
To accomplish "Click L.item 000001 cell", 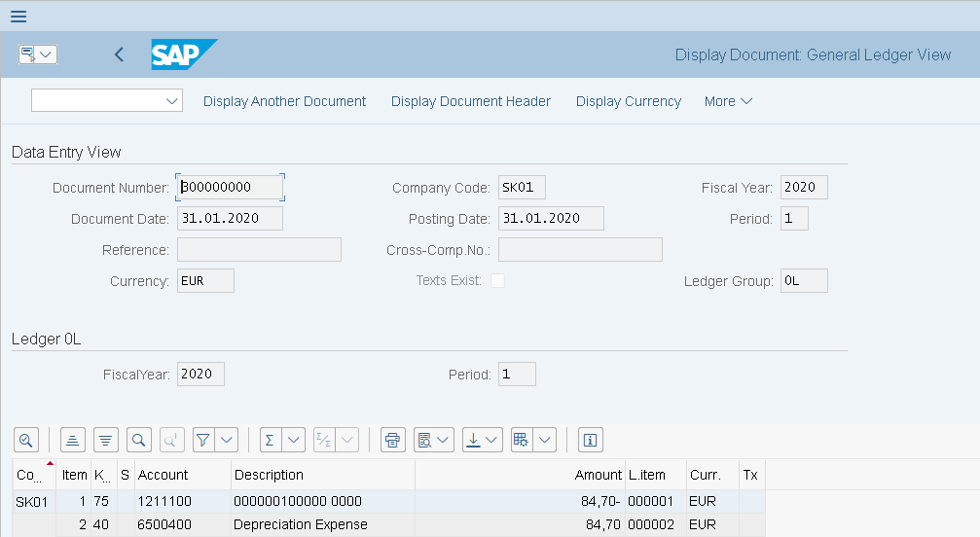I will pos(656,501).
